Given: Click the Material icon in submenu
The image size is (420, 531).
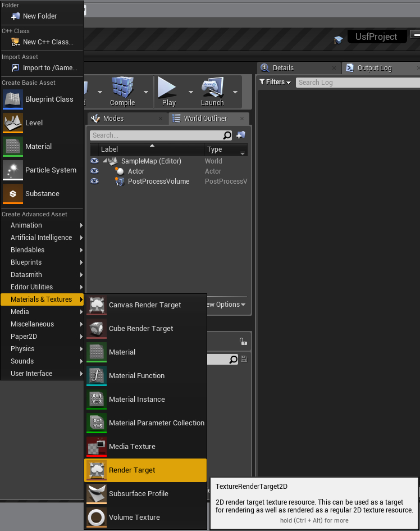Looking at the screenshot, I should coord(97,352).
